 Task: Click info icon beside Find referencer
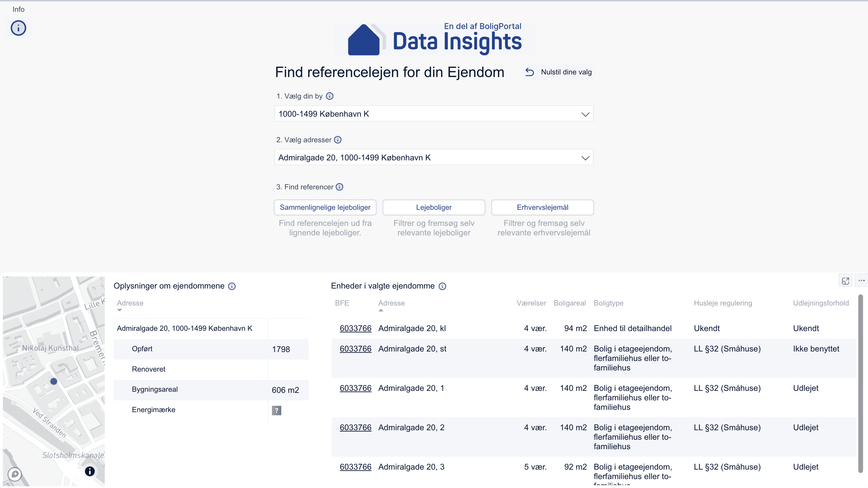pos(340,187)
